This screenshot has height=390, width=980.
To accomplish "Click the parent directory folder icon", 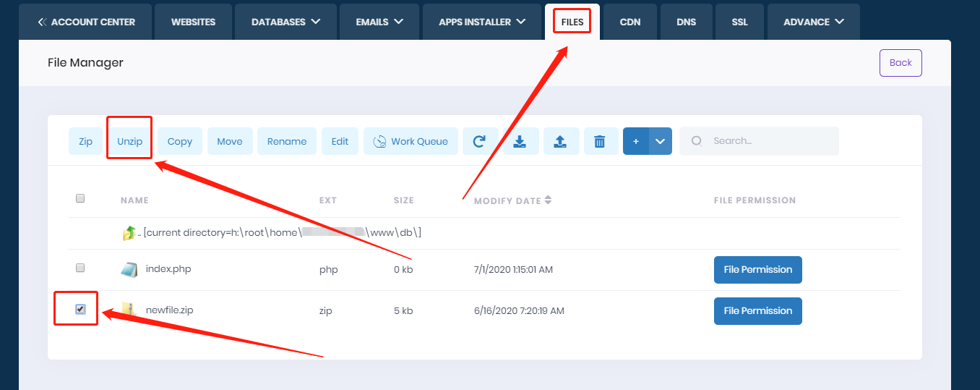I will pos(129,233).
